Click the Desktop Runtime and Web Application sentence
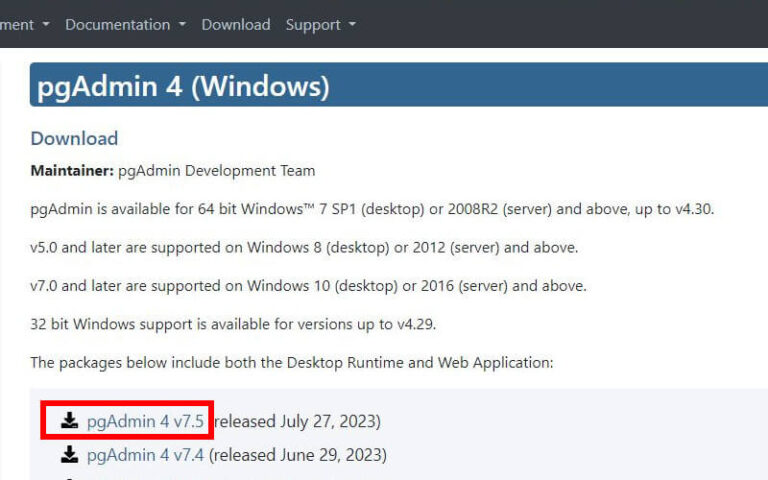The width and height of the screenshot is (768, 480). 291,362
